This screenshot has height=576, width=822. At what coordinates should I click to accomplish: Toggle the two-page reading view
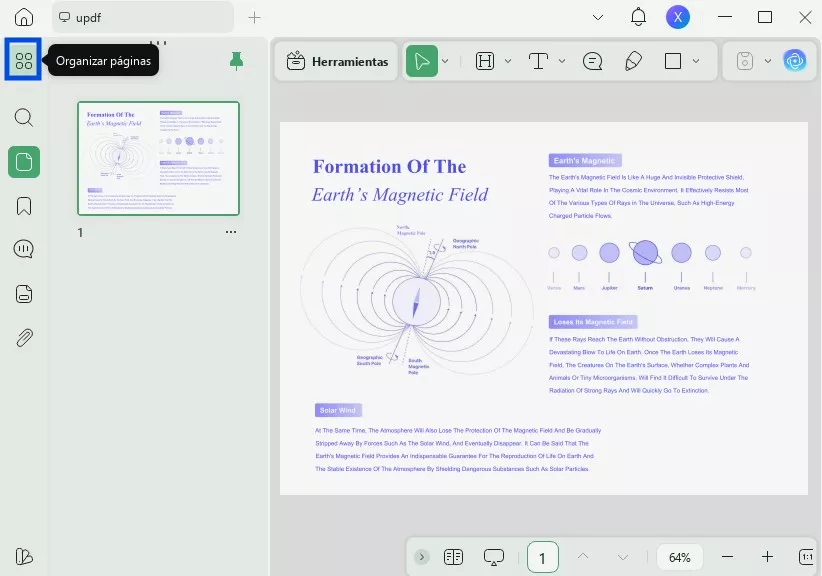[453, 557]
